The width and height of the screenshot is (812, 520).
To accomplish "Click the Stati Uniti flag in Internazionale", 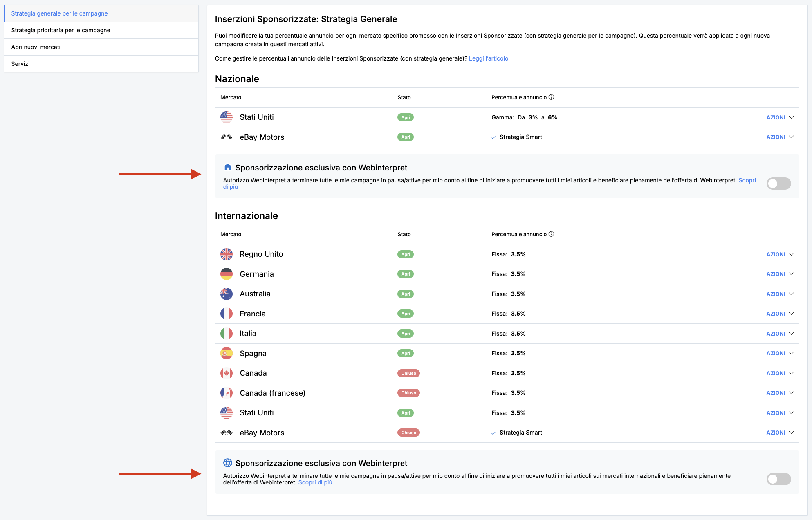I will tap(227, 413).
